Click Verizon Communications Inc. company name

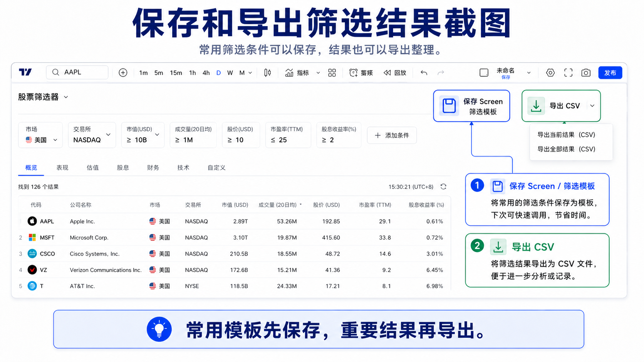(106, 270)
